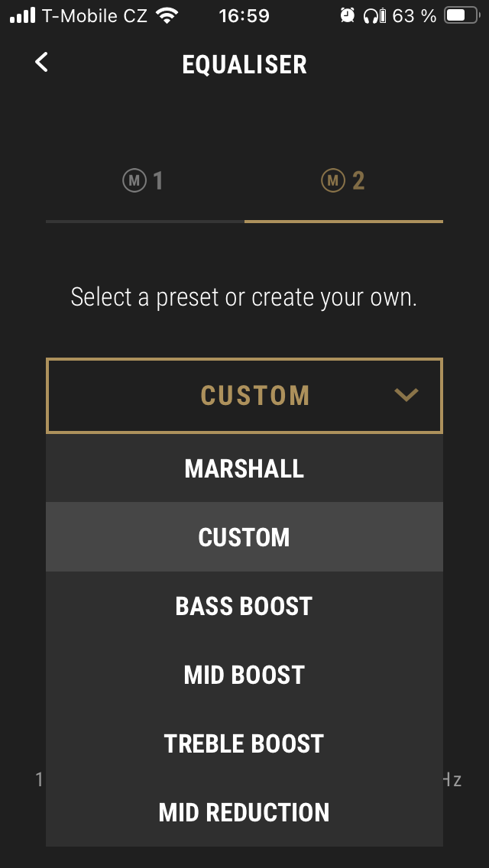Viewport: 489px width, 868px height.
Task: Tap the cellular signal strength bars
Action: [23, 15]
